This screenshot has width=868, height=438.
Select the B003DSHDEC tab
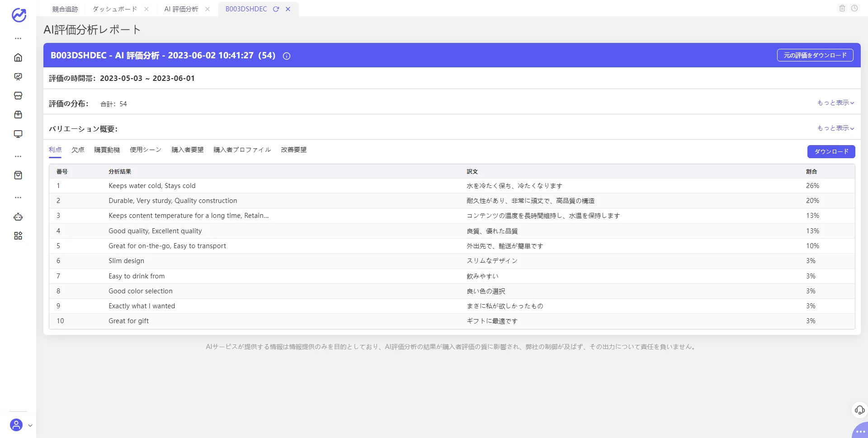click(246, 9)
